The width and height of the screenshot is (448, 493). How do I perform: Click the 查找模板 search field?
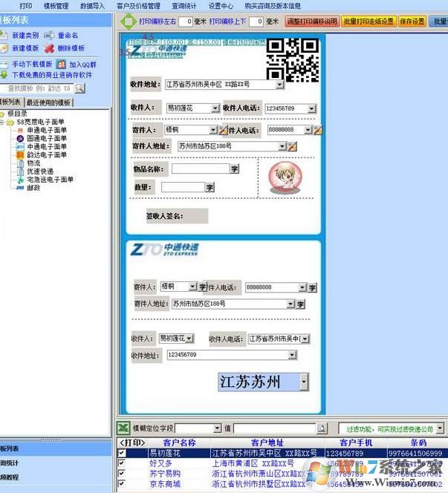[37, 88]
